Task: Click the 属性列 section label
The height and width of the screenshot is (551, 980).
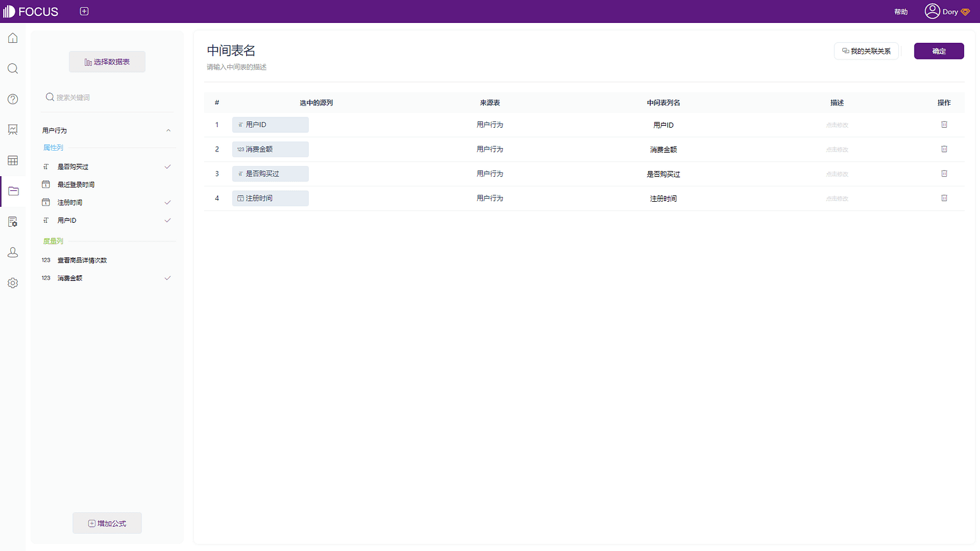Action: (x=53, y=147)
